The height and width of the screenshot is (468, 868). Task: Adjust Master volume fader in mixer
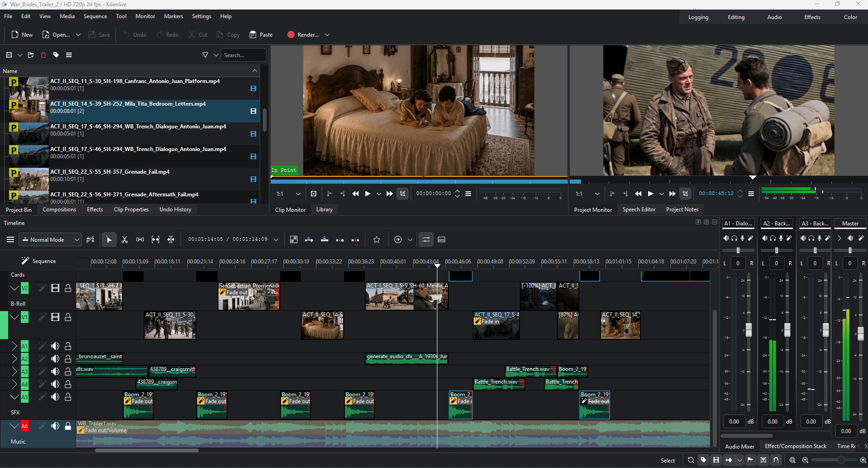860,333
